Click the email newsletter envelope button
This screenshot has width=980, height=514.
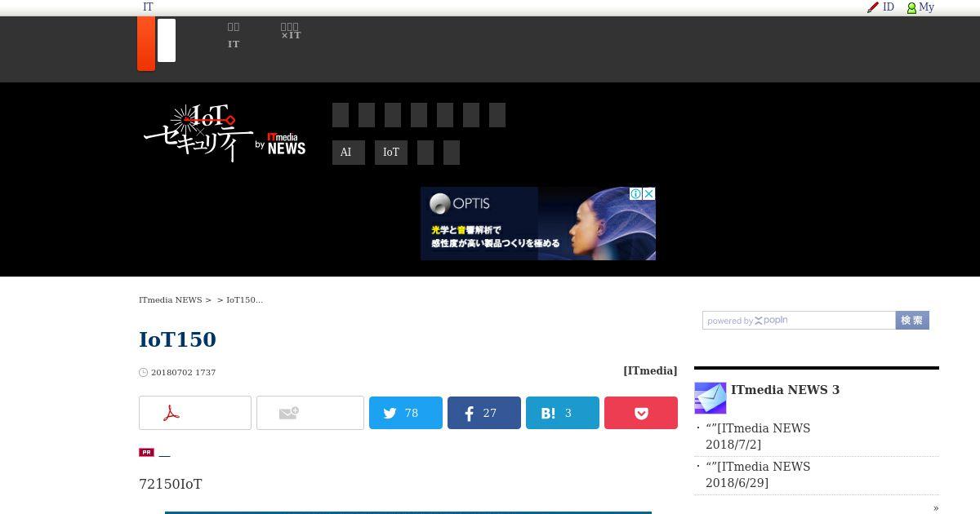(x=310, y=413)
